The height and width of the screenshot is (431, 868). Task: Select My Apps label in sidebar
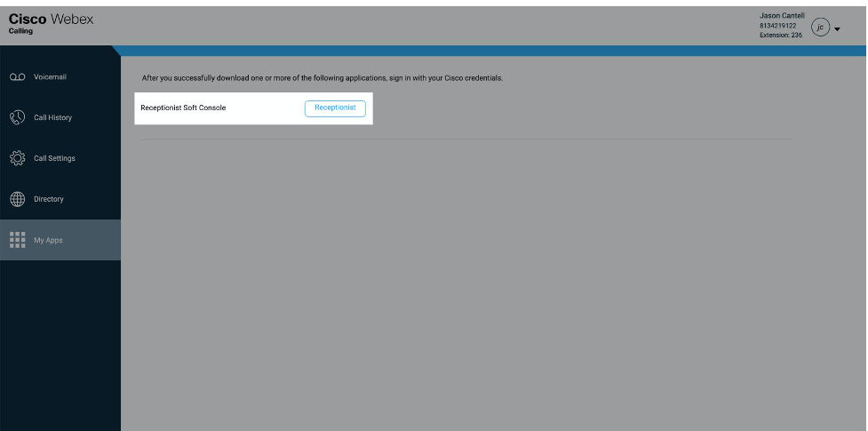pos(48,240)
